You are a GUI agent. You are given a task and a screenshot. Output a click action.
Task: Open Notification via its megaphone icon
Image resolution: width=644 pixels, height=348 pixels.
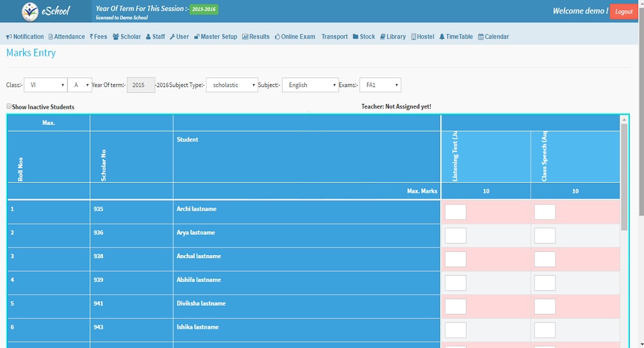click(x=9, y=37)
